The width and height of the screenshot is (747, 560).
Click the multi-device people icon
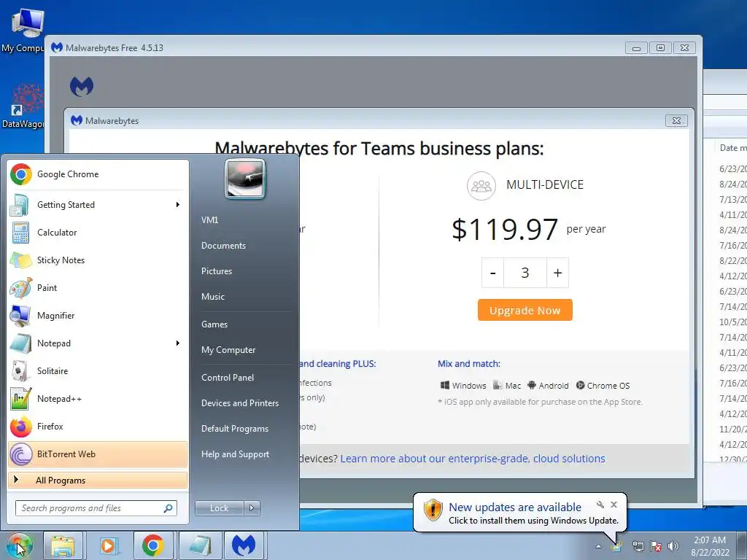point(481,186)
